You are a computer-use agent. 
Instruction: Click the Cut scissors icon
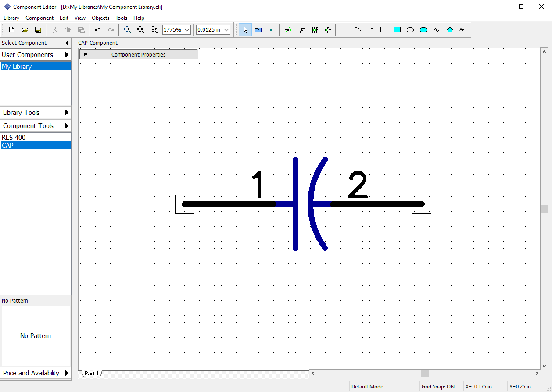[54, 30]
